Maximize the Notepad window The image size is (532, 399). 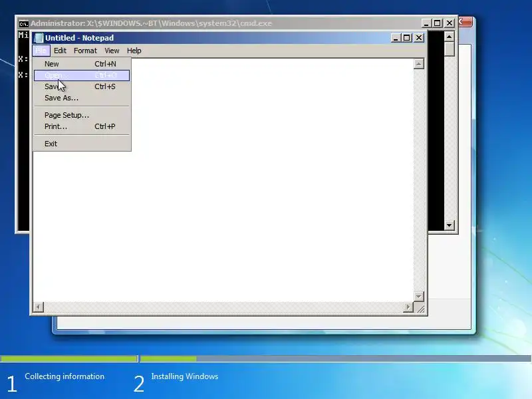coord(406,38)
